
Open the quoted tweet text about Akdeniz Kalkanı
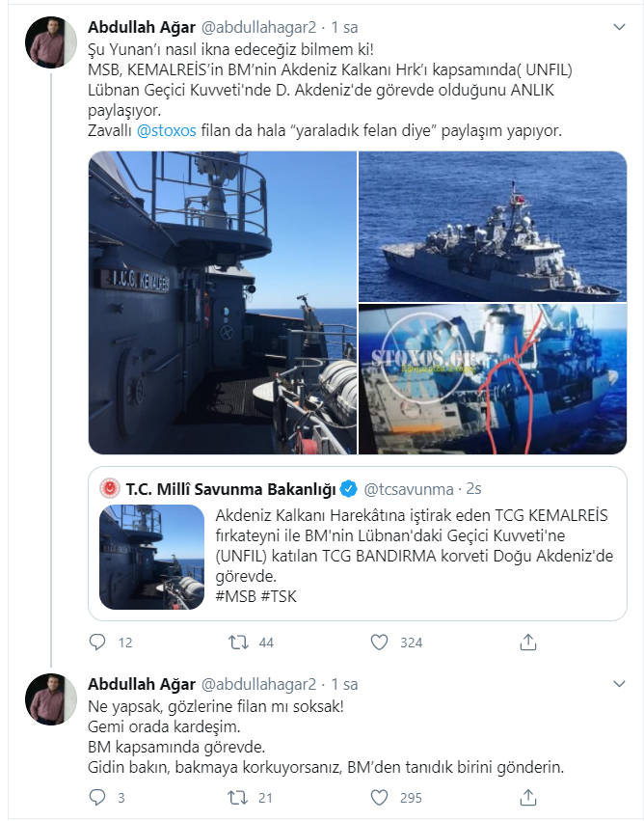414,556
